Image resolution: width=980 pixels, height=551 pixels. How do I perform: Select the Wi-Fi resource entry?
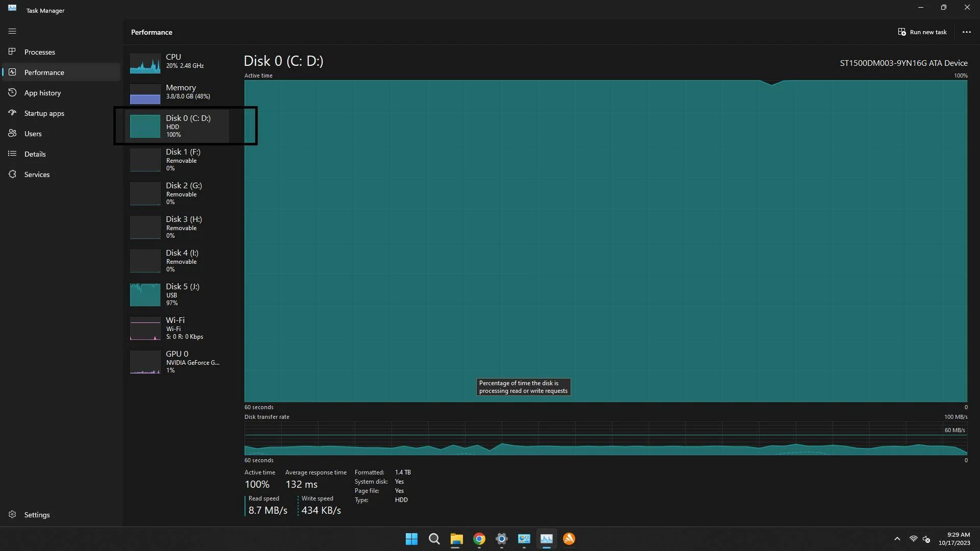point(177,328)
